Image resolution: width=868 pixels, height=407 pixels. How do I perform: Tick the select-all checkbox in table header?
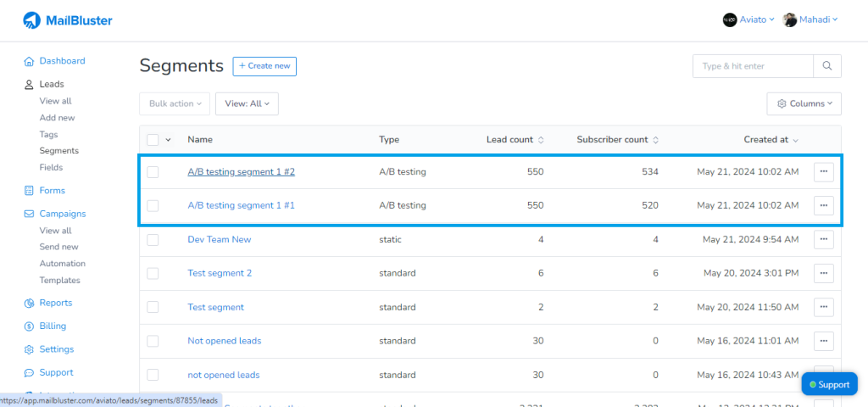coord(153,140)
